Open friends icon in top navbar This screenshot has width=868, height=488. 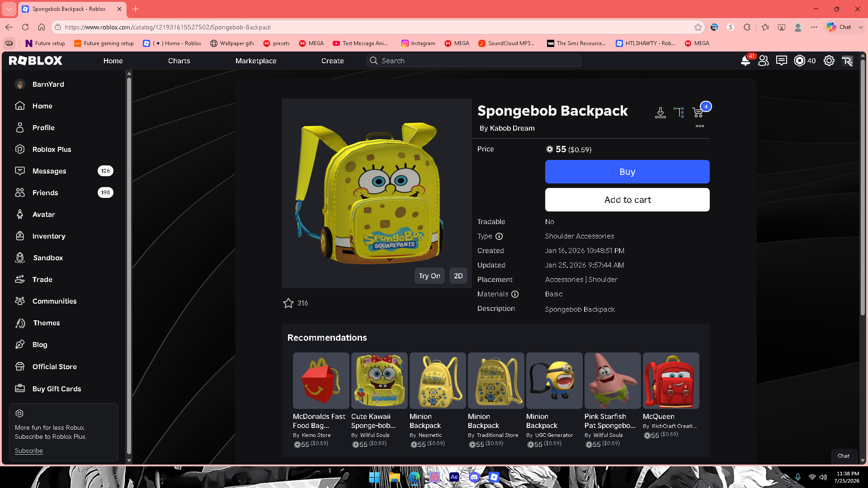(x=764, y=61)
